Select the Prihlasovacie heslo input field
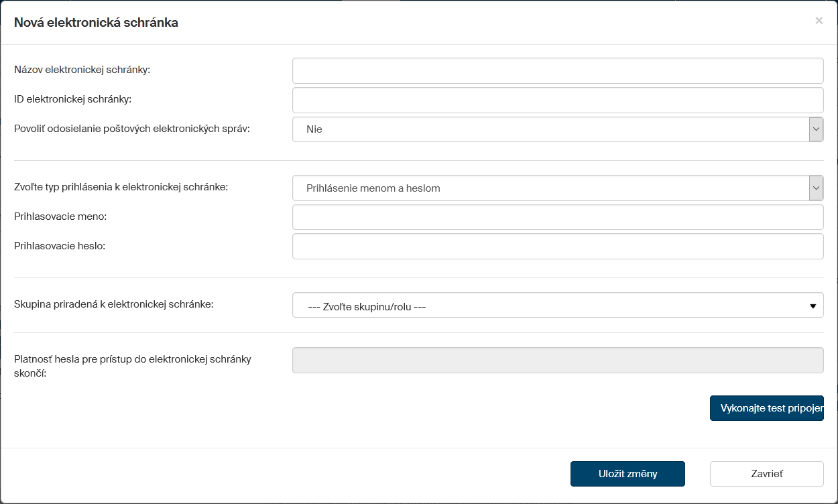The width and height of the screenshot is (838, 504). (557, 246)
